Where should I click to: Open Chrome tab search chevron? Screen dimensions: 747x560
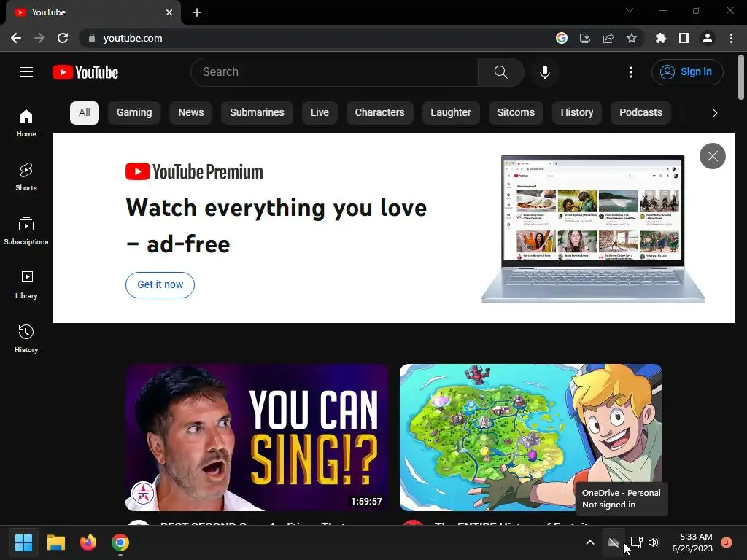(x=630, y=10)
